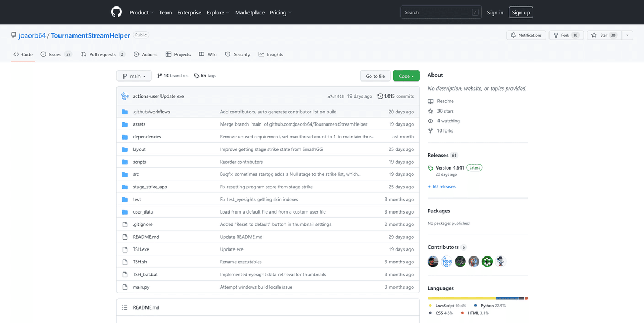Switch to the Security tab

click(238, 54)
